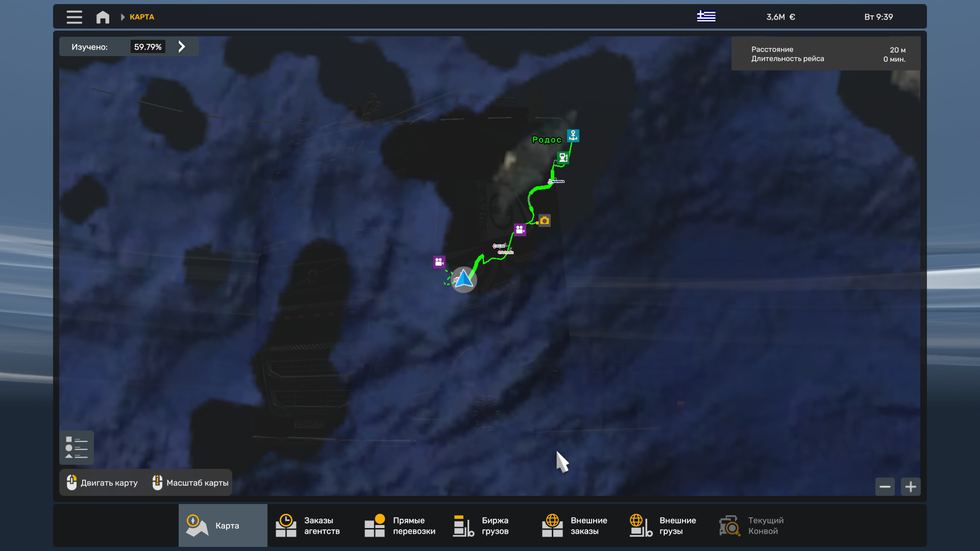This screenshot has width=980, height=551.
Task: Click the Родос city label on map
Action: click(x=546, y=140)
